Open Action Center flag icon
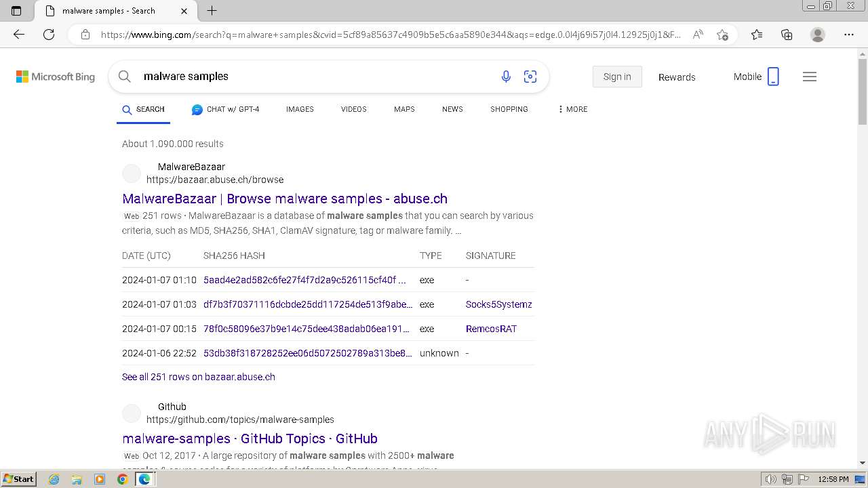Screen dimensions: 868x488 pos(802,479)
